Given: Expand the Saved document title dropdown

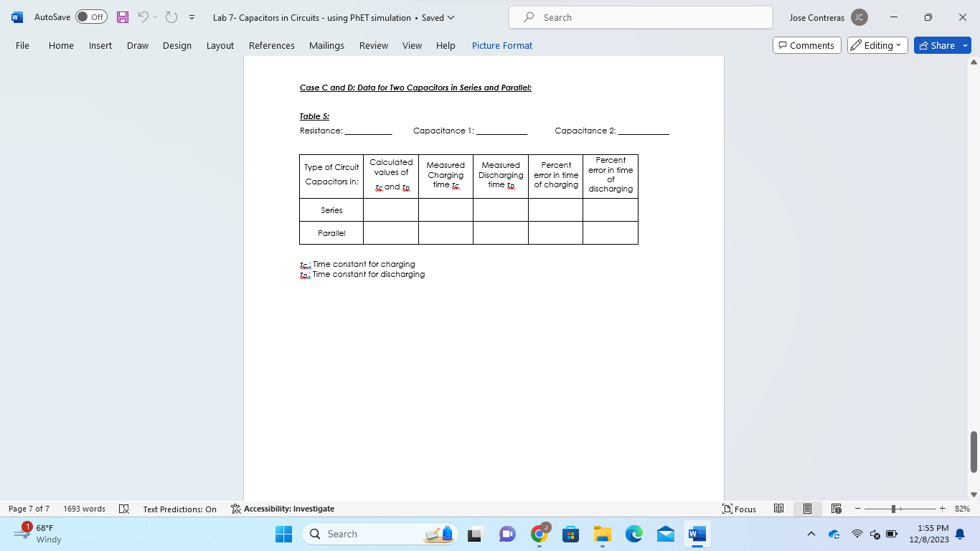Looking at the screenshot, I should (449, 17).
